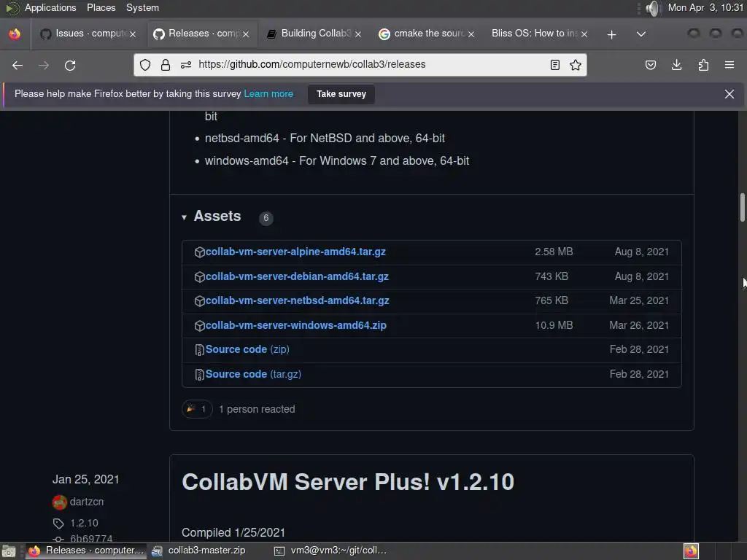Click the tag icon beside 1.2.10

58,524
